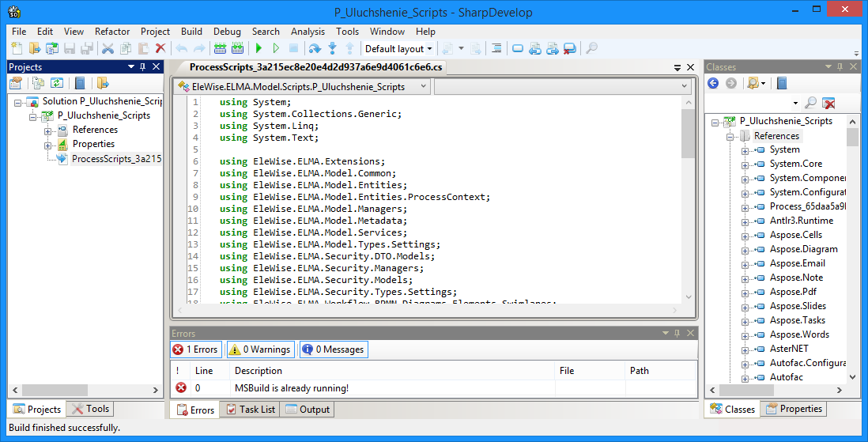This screenshot has width=868, height=442.
Task: Click the Copy toolbar icon
Action: [x=126, y=49]
